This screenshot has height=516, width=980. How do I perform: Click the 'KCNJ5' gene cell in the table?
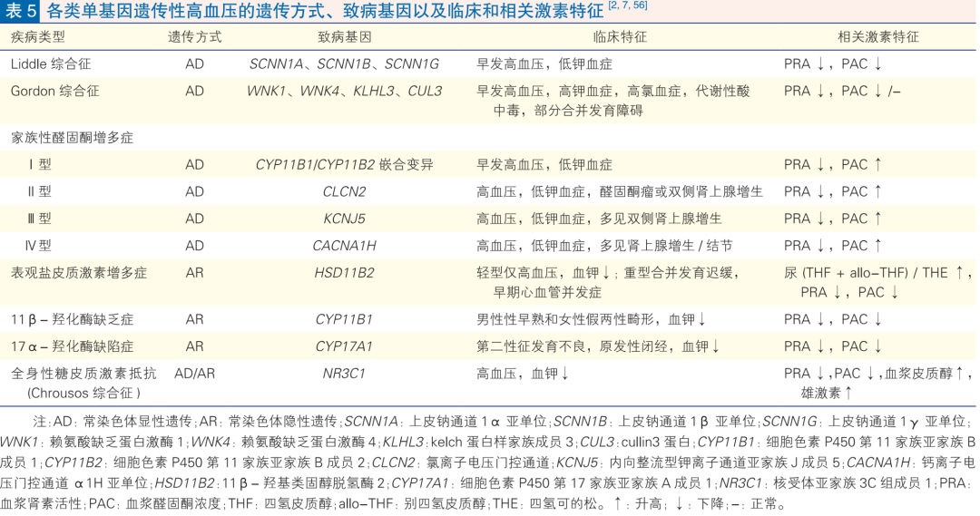[345, 219]
